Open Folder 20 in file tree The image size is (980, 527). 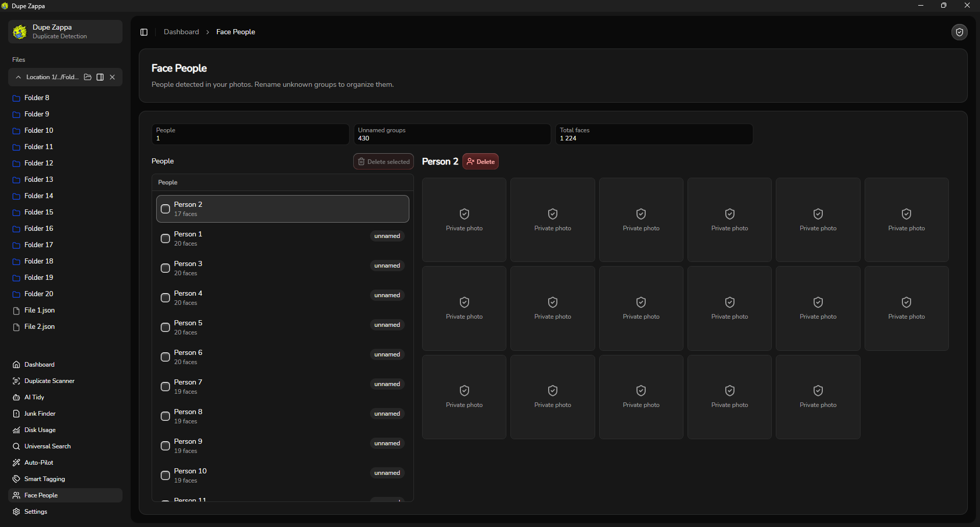[65, 294]
